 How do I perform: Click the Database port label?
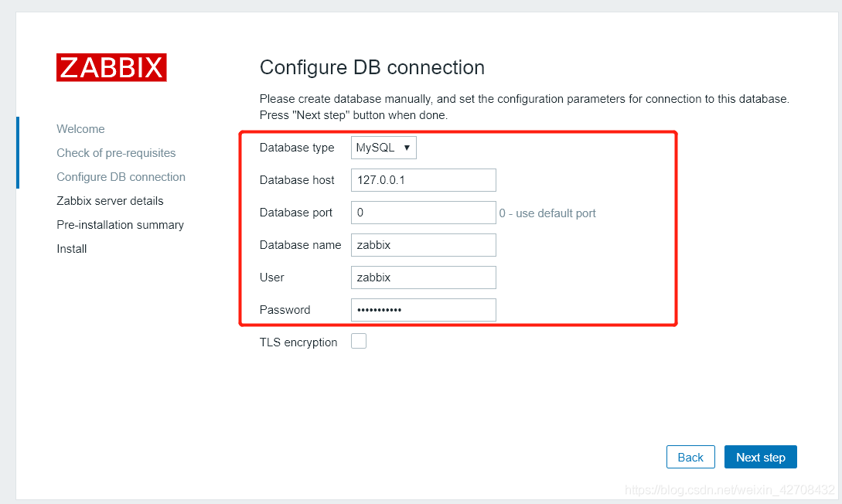[x=296, y=213]
